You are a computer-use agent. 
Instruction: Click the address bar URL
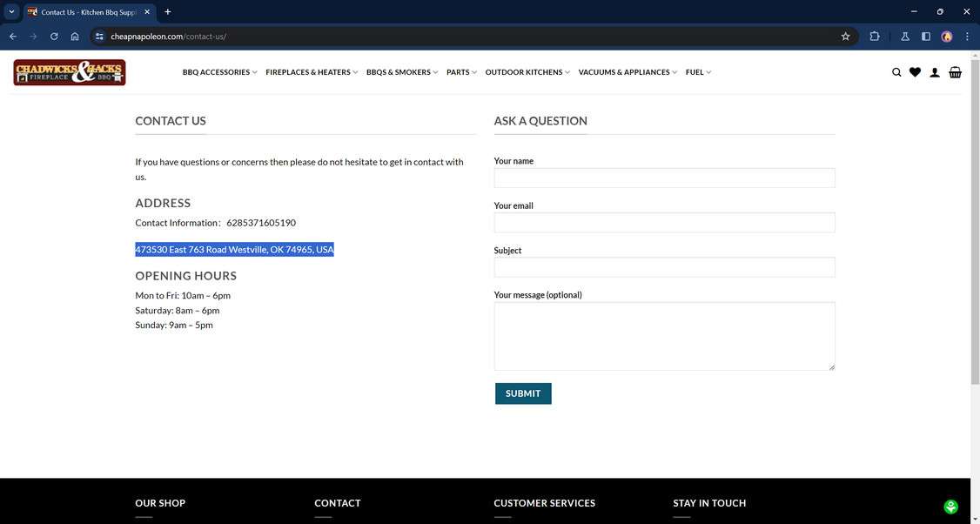tap(168, 37)
